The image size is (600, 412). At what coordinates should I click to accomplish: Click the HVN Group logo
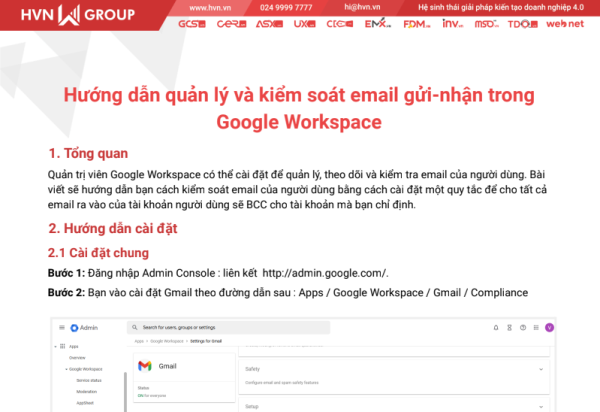point(78,15)
